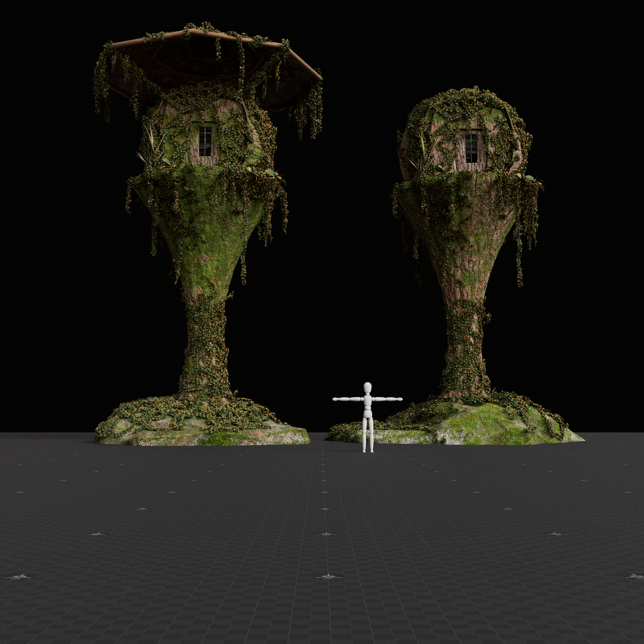Screen dimensions: 644x644
Task: Click the cross marker in the floor's bottom-left corner
Action: tap(18, 577)
